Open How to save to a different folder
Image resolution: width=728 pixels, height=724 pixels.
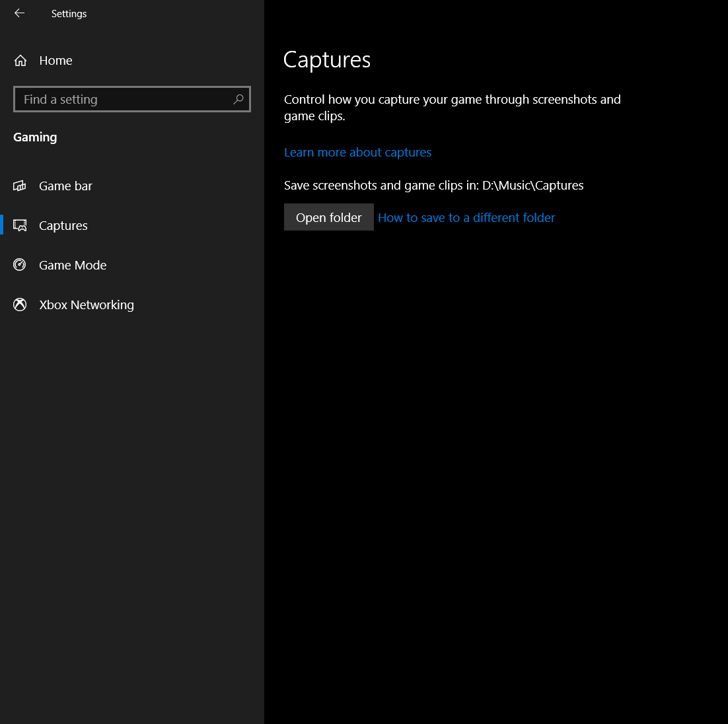(x=466, y=217)
